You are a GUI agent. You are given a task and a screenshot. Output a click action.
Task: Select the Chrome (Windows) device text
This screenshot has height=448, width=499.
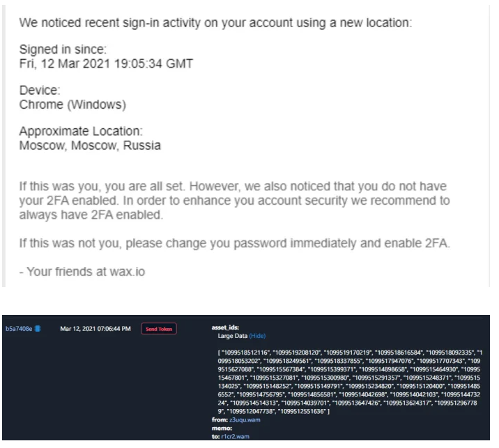click(72, 105)
